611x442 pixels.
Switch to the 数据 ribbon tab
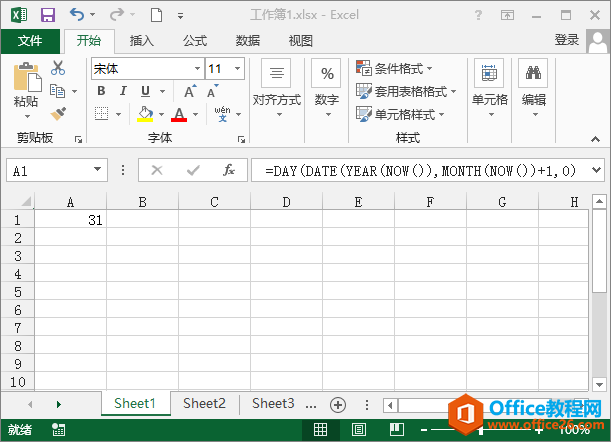(248, 41)
